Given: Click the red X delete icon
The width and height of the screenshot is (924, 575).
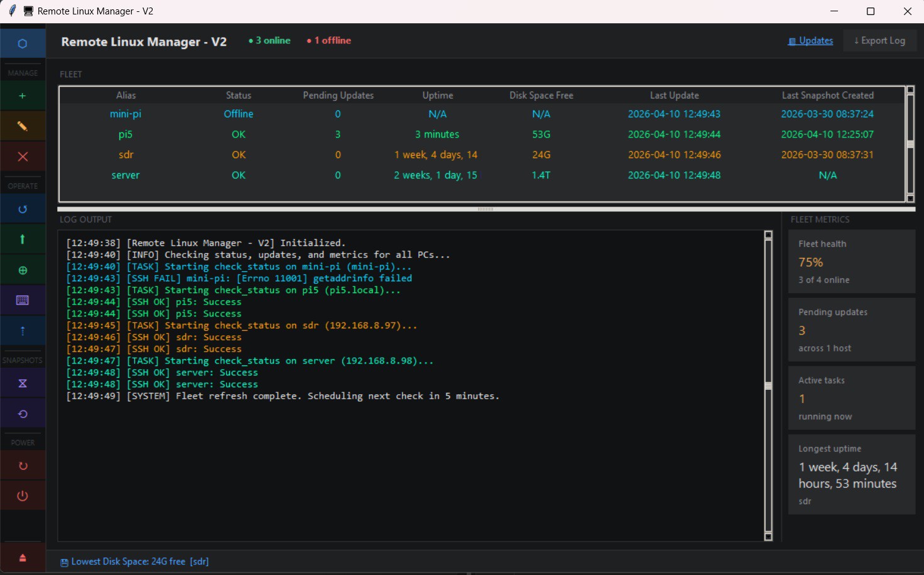Looking at the screenshot, I should [23, 156].
